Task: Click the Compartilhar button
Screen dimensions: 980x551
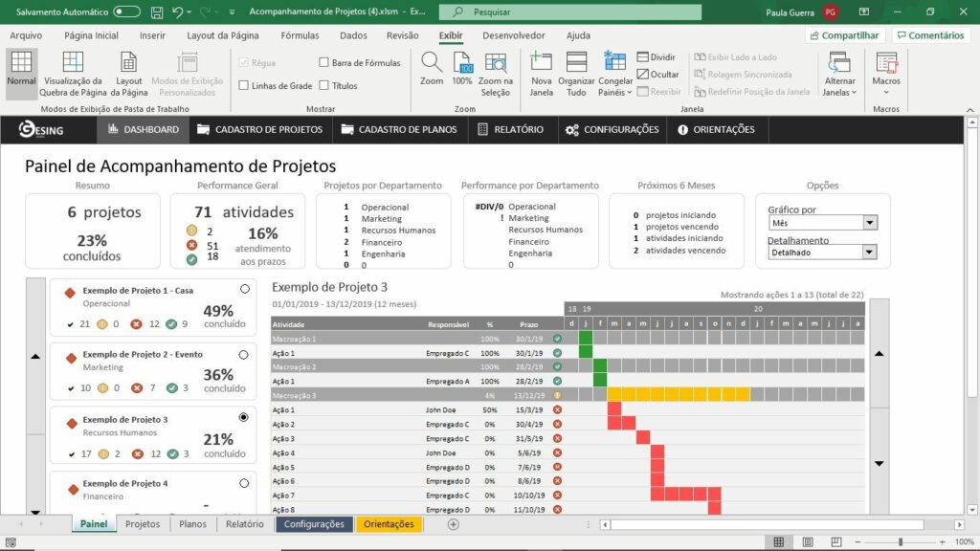Action: point(844,35)
